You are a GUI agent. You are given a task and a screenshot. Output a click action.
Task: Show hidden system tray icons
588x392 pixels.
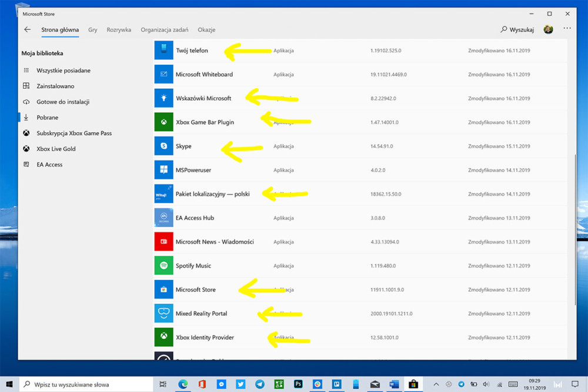pos(436,384)
